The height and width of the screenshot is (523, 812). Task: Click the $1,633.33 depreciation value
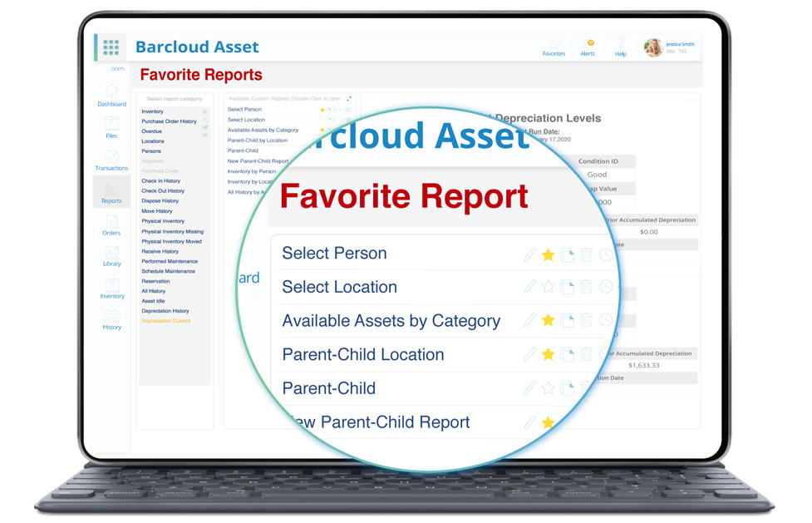coord(643,365)
